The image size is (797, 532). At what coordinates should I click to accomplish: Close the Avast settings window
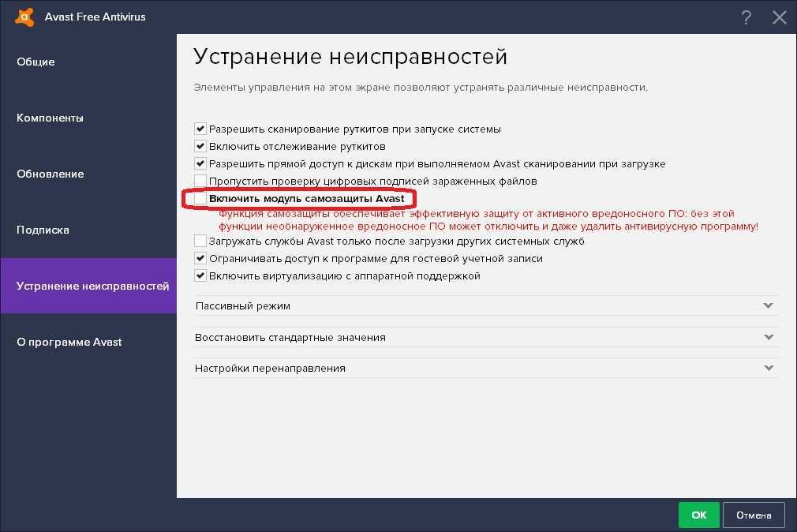click(x=779, y=17)
